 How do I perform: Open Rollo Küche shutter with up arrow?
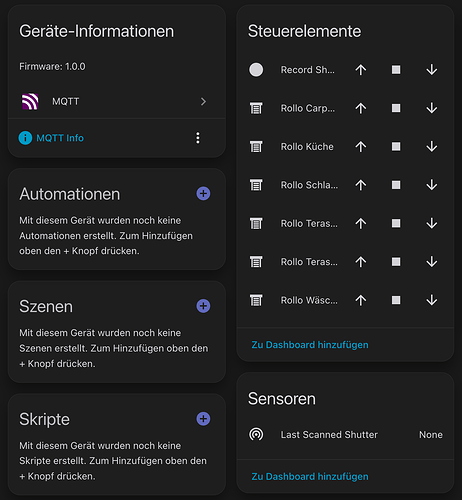361,147
